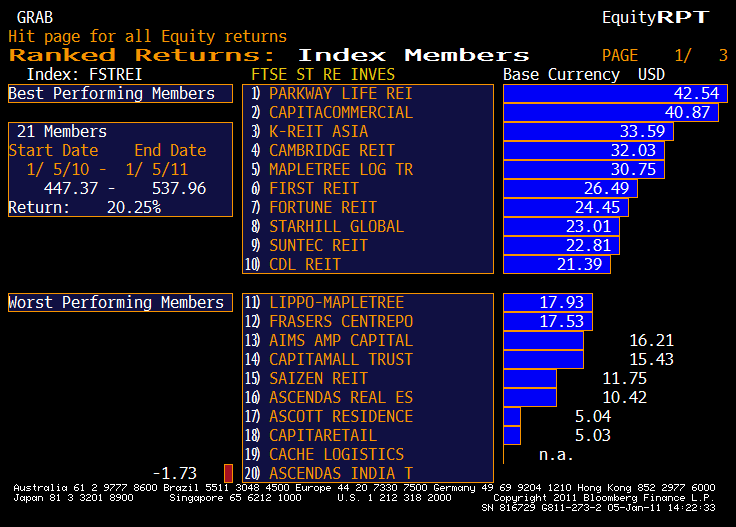
Task: Choose 16) ASCENDAS REAL ES member
Action: [368, 397]
